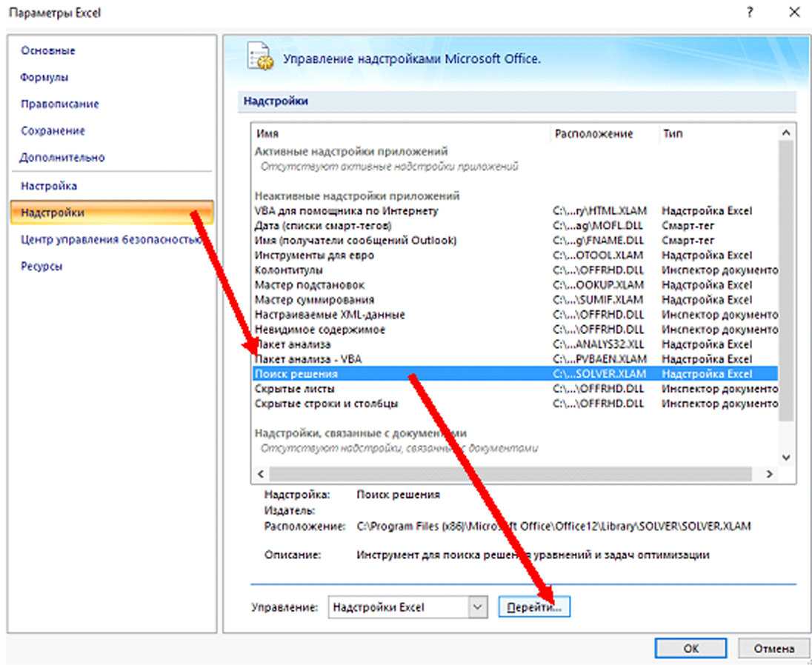Screen dimensions: 812x665
Task: Click the C:\...ANALYS32.XLL location cell
Action: (x=599, y=344)
